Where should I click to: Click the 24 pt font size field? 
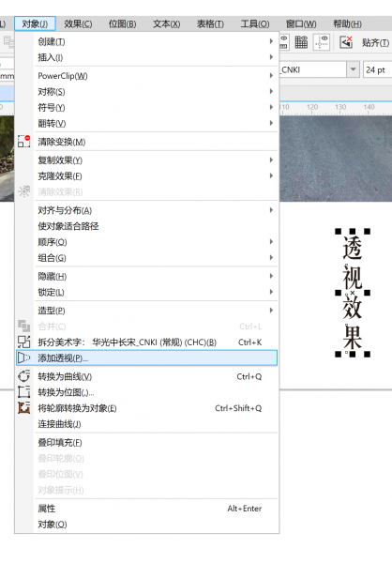click(x=377, y=69)
